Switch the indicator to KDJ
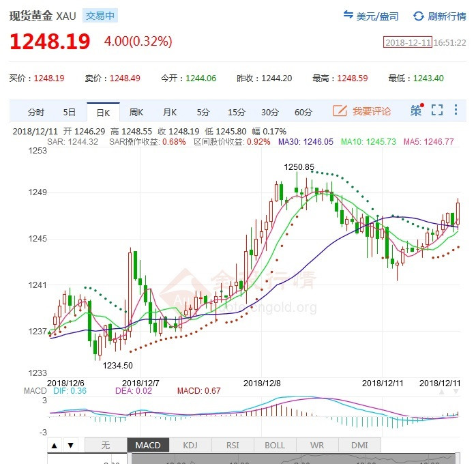This screenshot has width=476, height=464. coord(190,446)
